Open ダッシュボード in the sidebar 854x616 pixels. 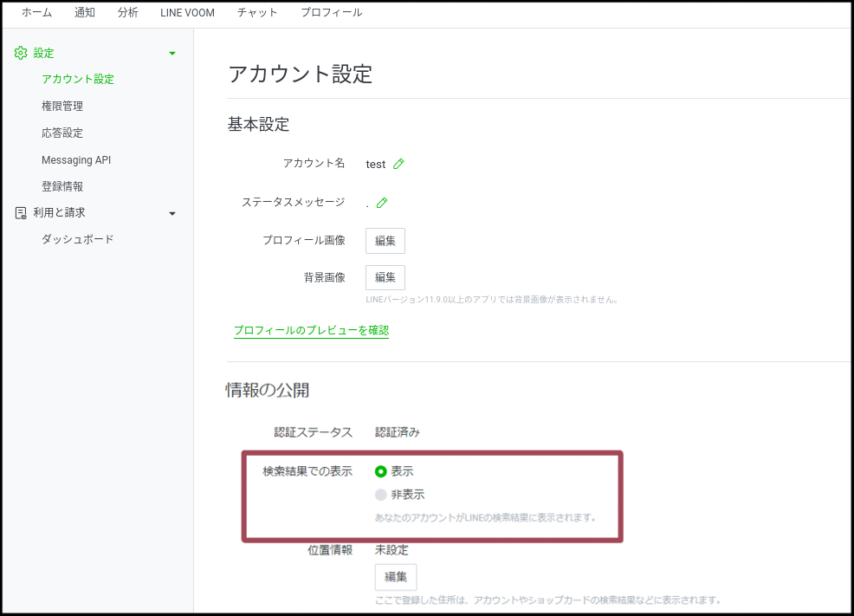pos(77,239)
